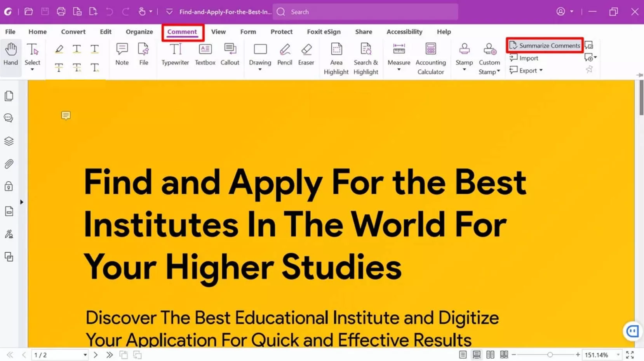Image resolution: width=644 pixels, height=361 pixels.
Task: Toggle full screen mode
Action: pos(630,355)
